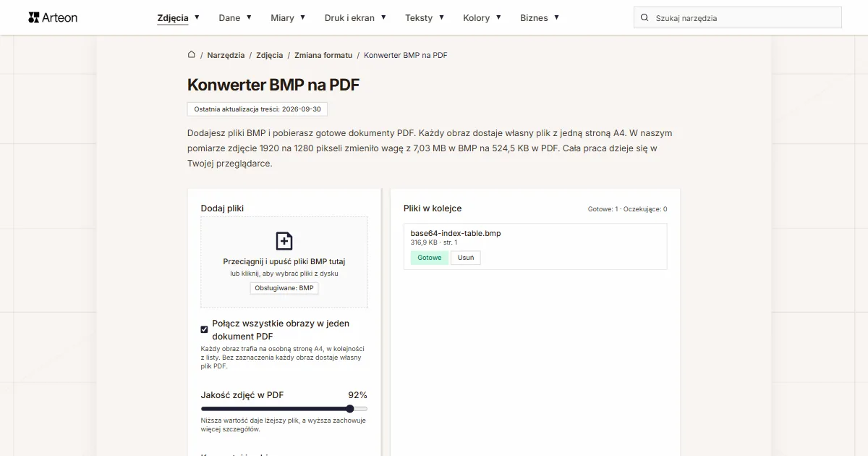Click the Obsługiwane: BMP badge
The image size is (868, 456).
284,288
